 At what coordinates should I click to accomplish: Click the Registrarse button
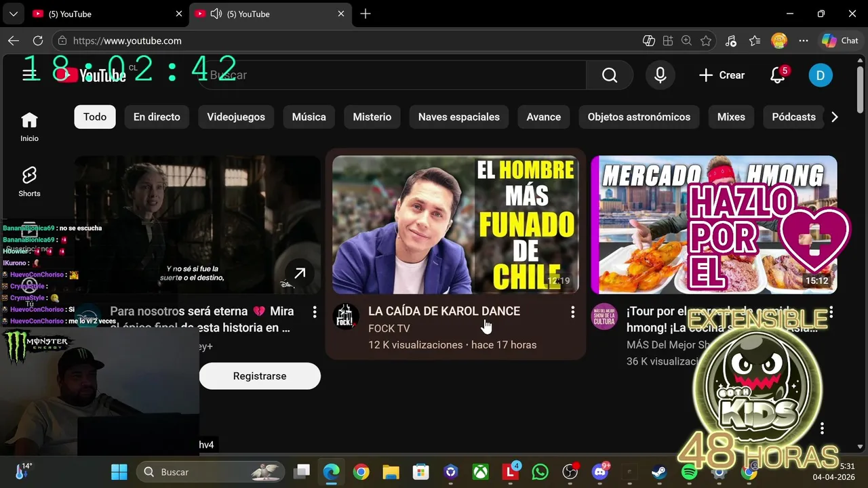coord(260,376)
